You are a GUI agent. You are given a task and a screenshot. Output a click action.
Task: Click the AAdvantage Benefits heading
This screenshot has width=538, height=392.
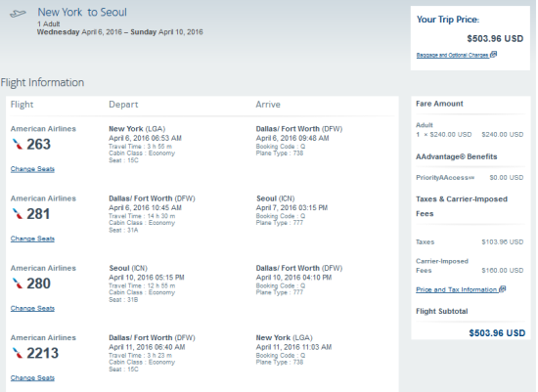click(x=457, y=156)
